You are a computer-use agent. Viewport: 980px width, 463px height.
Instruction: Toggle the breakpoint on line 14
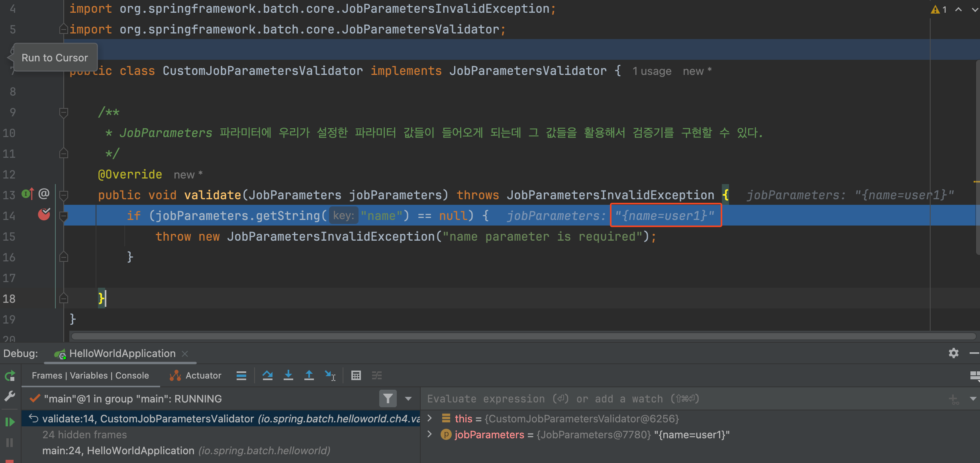[44, 215]
